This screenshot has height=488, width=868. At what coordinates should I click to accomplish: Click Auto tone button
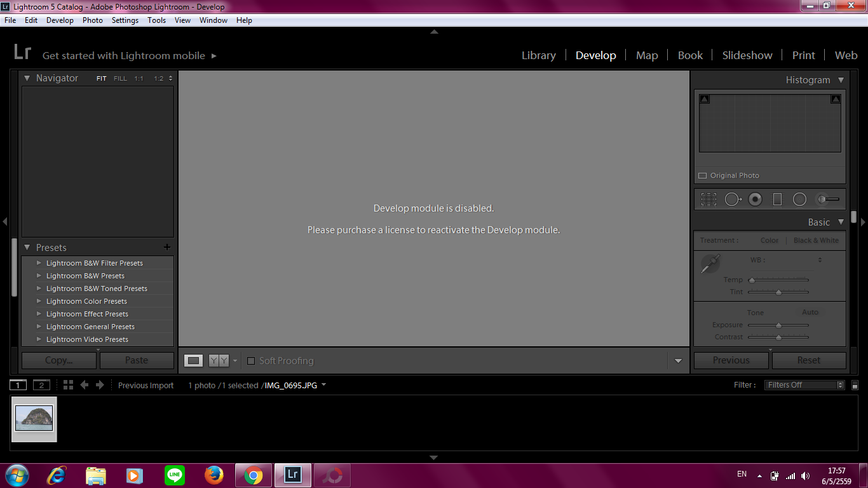click(x=810, y=312)
